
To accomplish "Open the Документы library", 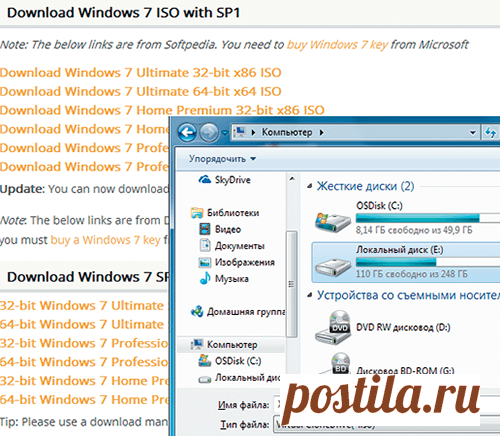I will (x=240, y=246).
